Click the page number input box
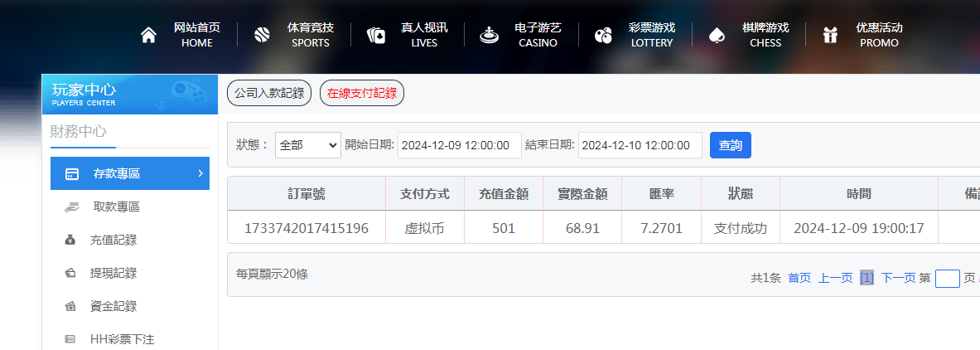Viewport: 980px width, 350px height. tap(947, 278)
